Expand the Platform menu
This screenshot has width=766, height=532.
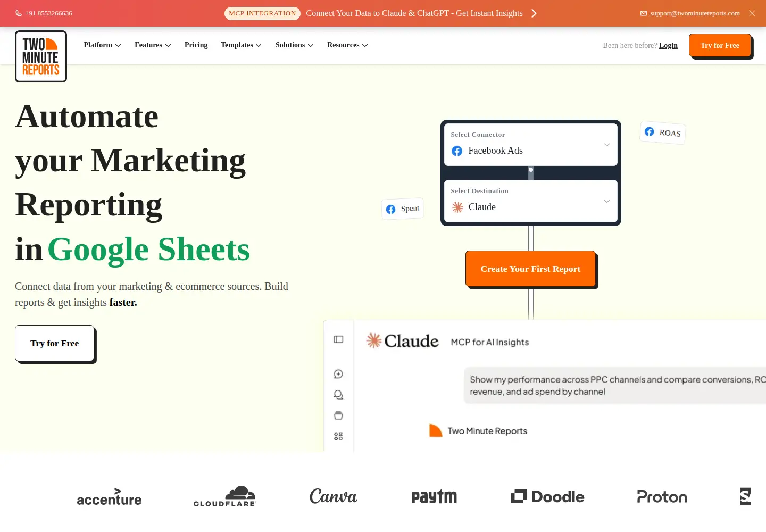[102, 45]
